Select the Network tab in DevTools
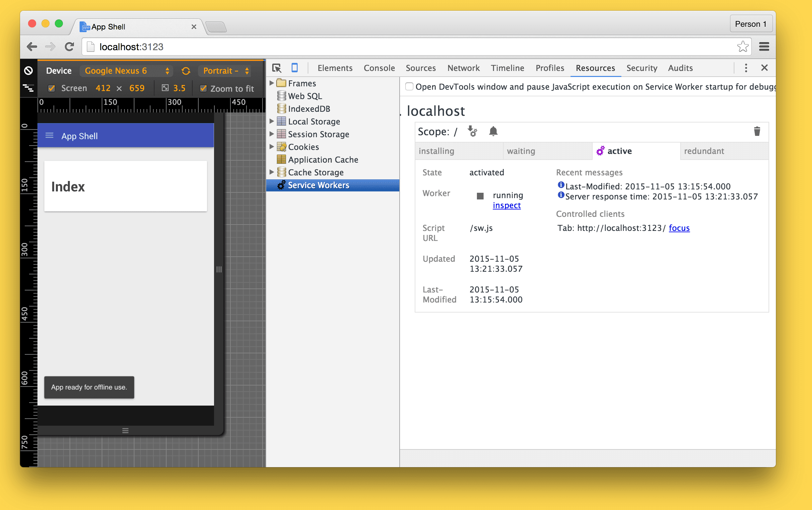812x510 pixels. pyautogui.click(x=463, y=68)
